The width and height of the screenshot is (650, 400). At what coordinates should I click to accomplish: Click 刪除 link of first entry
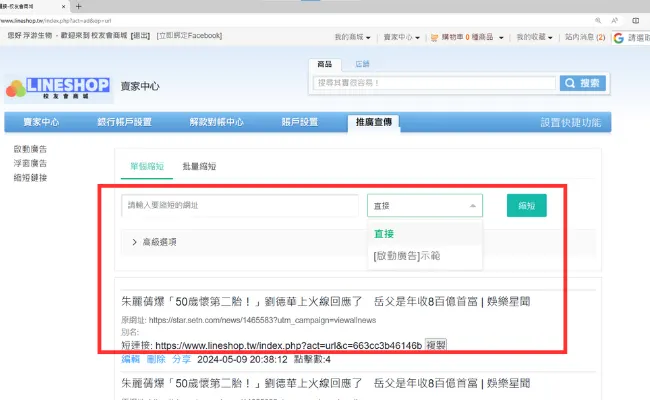pos(156,359)
